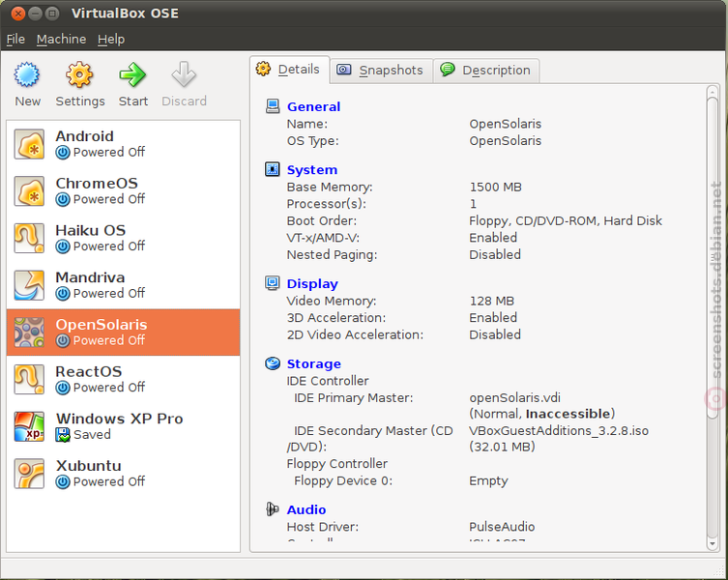This screenshot has height=580, width=728.
Task: Click the camera icon on Snapshots tab
Action: point(343,70)
